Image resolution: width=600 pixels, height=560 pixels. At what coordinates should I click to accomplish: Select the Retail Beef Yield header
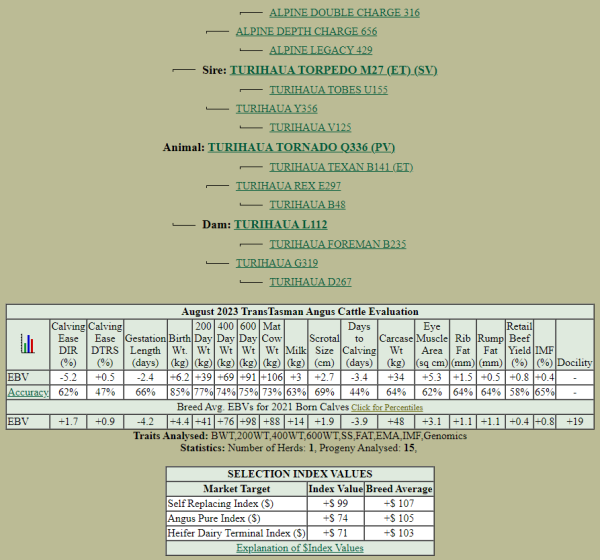[519, 344]
